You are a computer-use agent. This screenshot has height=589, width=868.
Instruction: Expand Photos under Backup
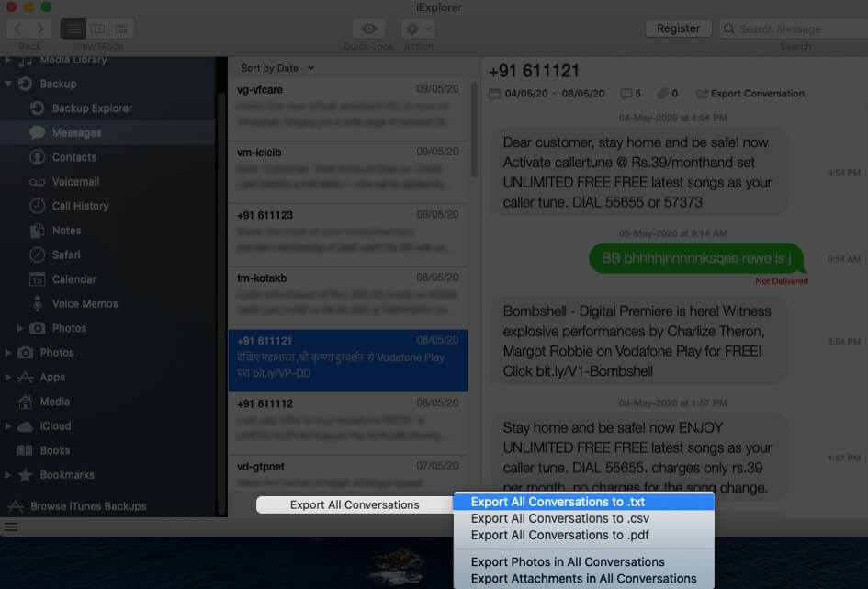pos(20,328)
